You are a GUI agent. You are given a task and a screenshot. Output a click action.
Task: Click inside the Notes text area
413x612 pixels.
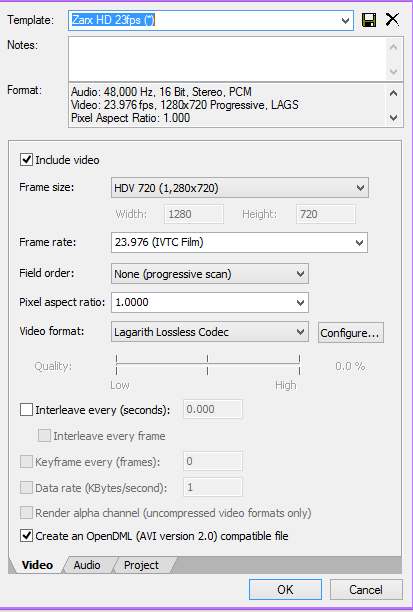[x=228, y=59]
